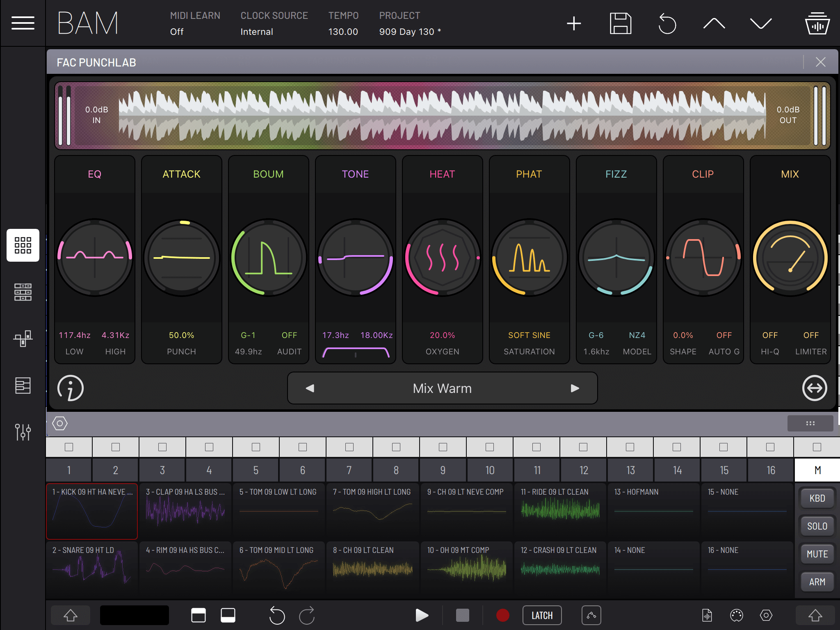This screenshot has height=630, width=840.
Task: Open the mixer faders view in sidebar
Action: point(23,432)
